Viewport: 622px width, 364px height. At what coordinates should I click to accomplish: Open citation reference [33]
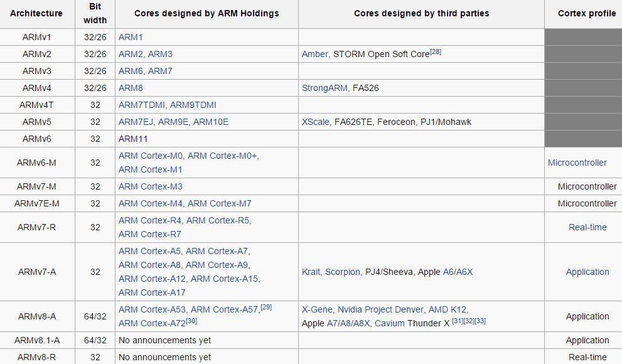(480, 321)
